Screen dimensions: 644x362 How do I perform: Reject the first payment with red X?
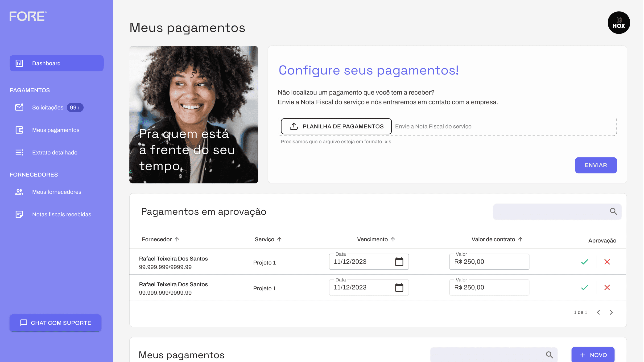(x=607, y=262)
